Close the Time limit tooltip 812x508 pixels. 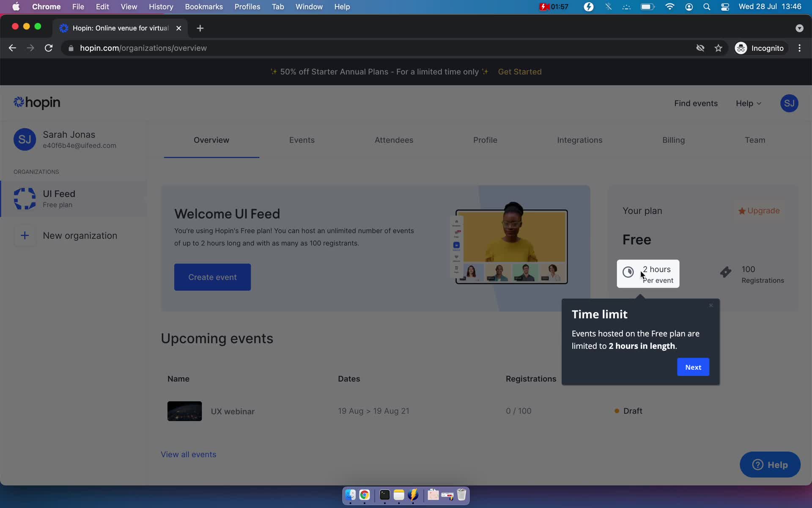[711, 305]
